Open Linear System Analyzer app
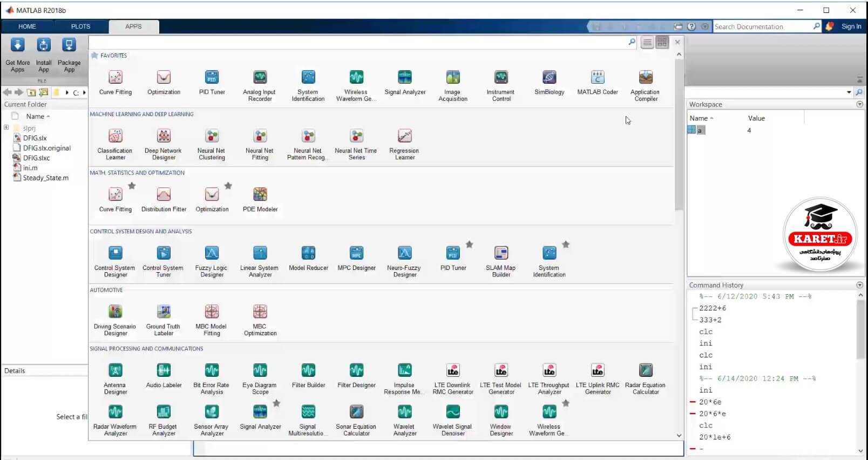Viewport: 868px width, 460px height. pos(260,261)
